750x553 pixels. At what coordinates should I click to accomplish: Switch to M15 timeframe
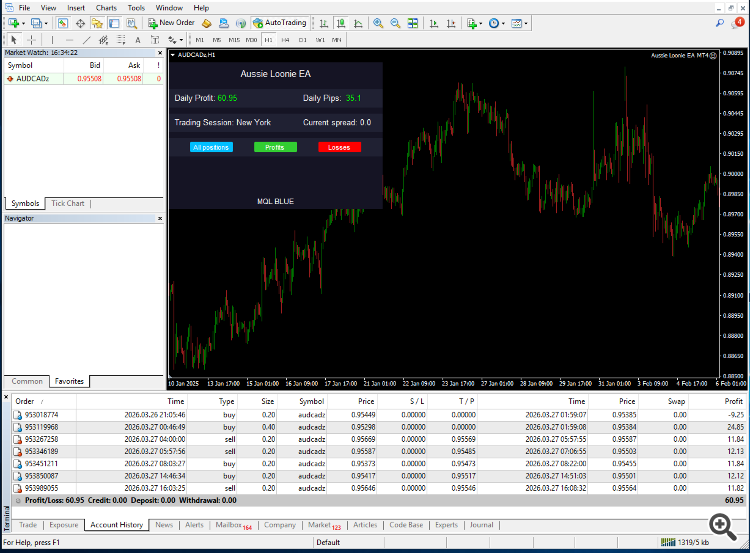(234, 40)
